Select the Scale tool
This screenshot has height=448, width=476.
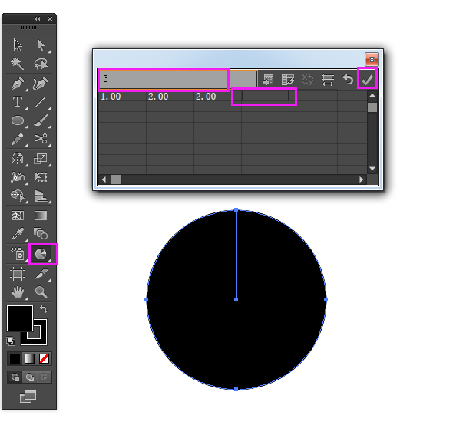pos(41,159)
